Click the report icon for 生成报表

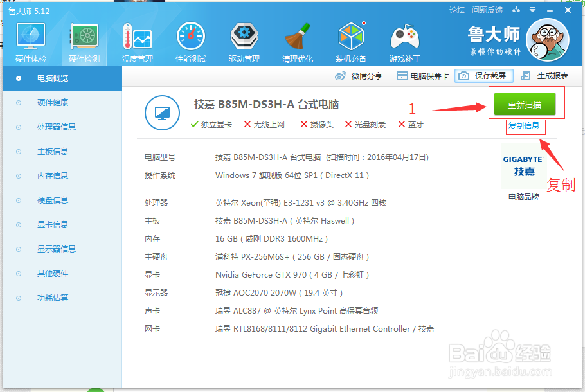525,76
